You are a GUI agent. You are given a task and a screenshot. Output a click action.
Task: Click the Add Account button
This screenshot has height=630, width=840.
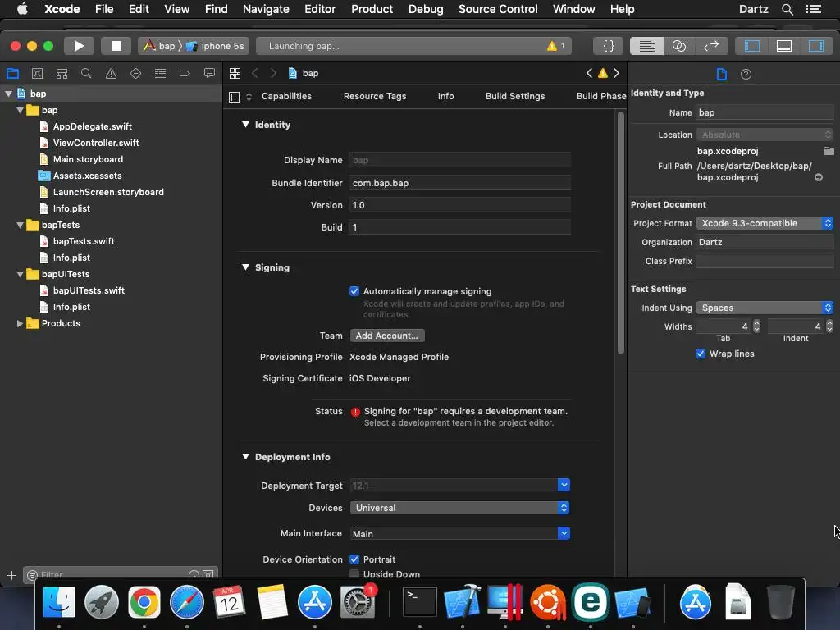pyautogui.click(x=387, y=336)
